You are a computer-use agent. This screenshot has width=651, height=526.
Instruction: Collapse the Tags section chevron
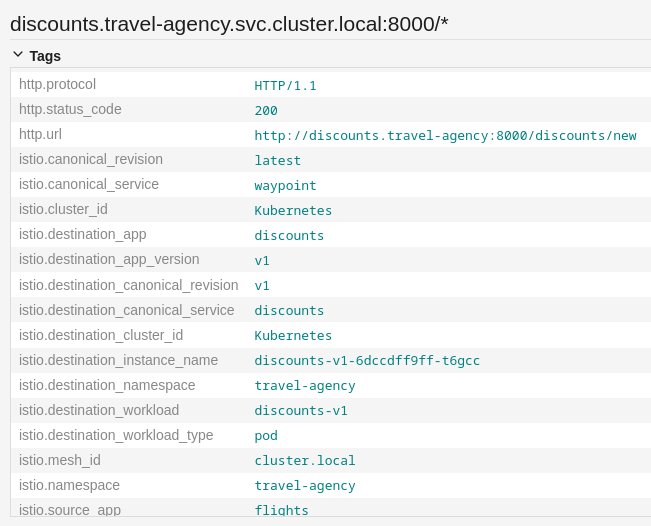tap(18, 55)
